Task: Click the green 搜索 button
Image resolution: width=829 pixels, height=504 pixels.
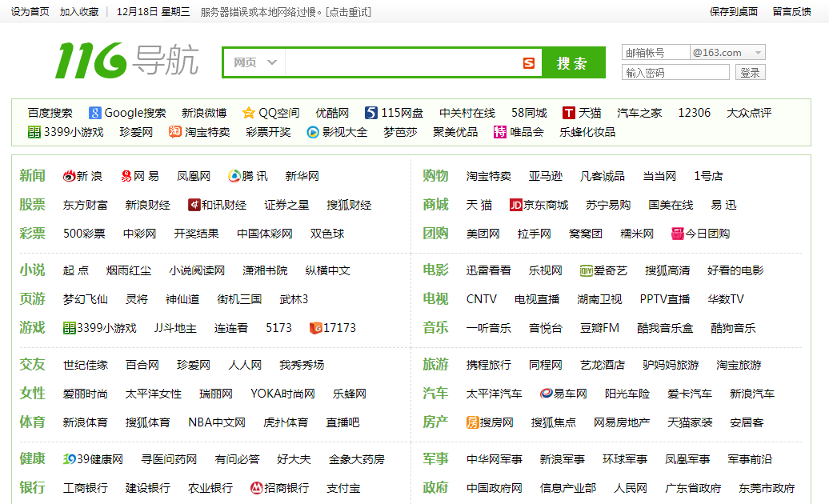Action: point(573,63)
